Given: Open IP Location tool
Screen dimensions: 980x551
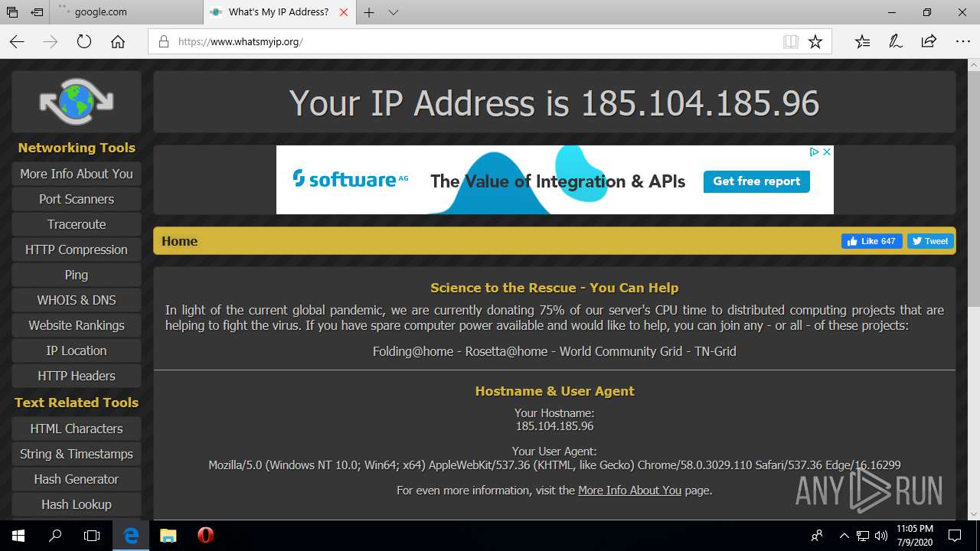Looking at the screenshot, I should pyautogui.click(x=77, y=350).
